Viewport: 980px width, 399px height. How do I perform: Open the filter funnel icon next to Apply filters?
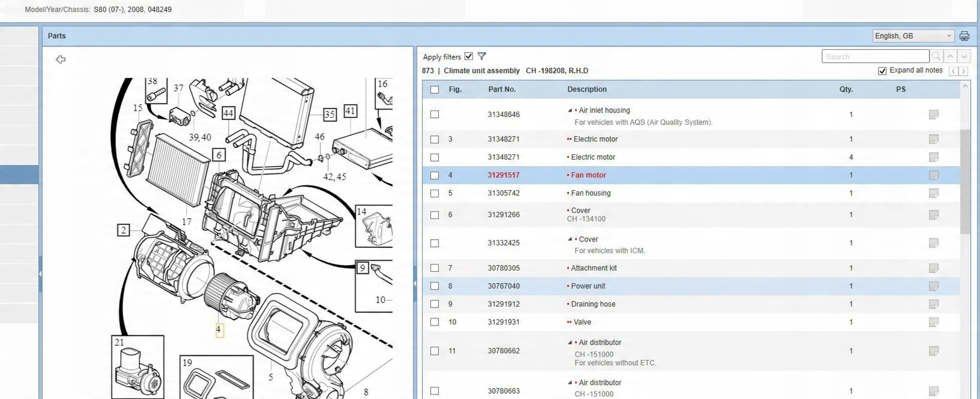482,56
